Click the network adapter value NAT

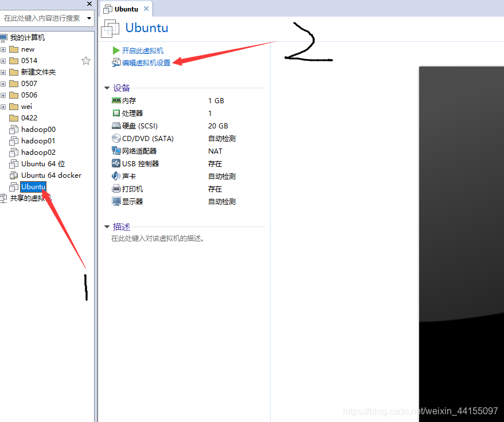[x=215, y=151]
